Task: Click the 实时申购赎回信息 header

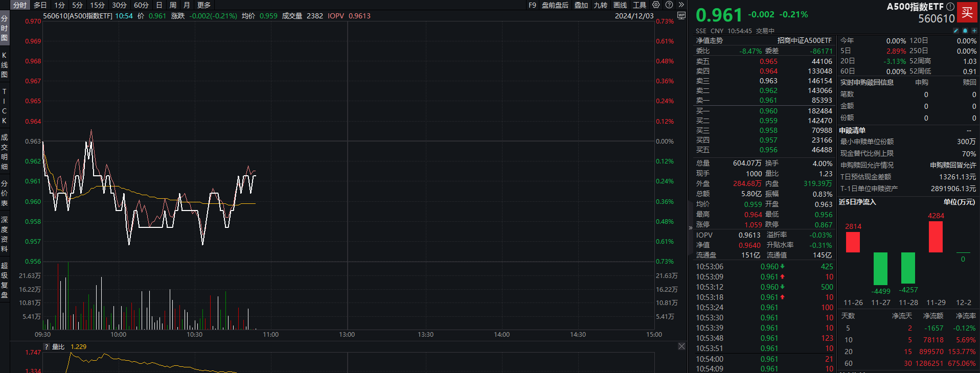Action: pyautogui.click(x=867, y=82)
